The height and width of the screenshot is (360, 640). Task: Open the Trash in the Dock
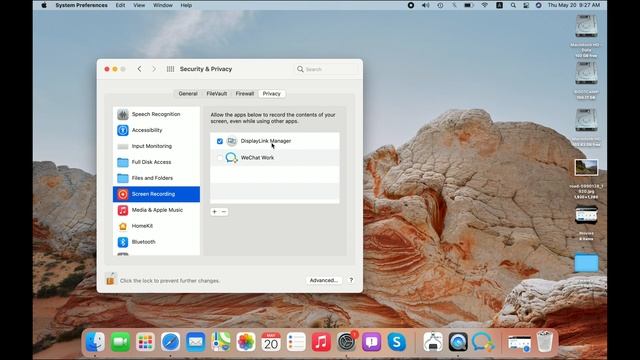544,341
